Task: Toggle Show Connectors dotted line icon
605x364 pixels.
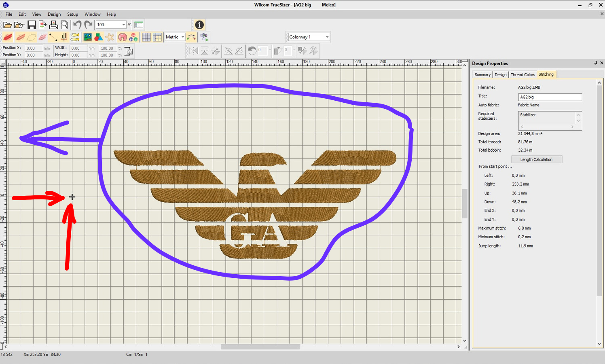Action: pyautogui.click(x=53, y=37)
